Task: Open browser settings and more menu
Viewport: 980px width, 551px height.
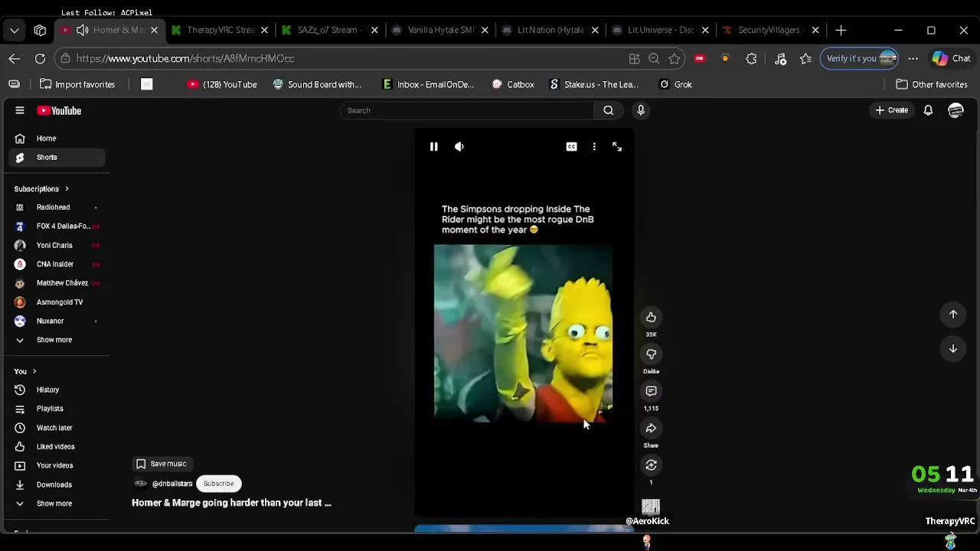Action: point(913,58)
